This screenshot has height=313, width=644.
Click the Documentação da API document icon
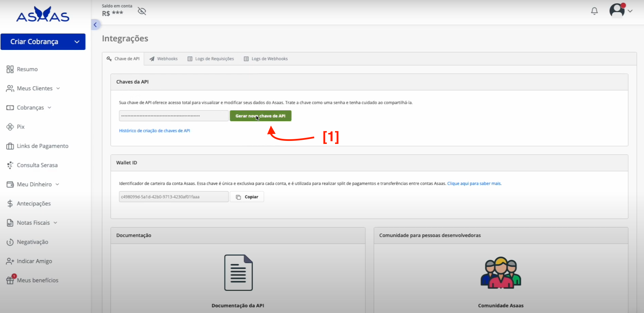(x=238, y=273)
